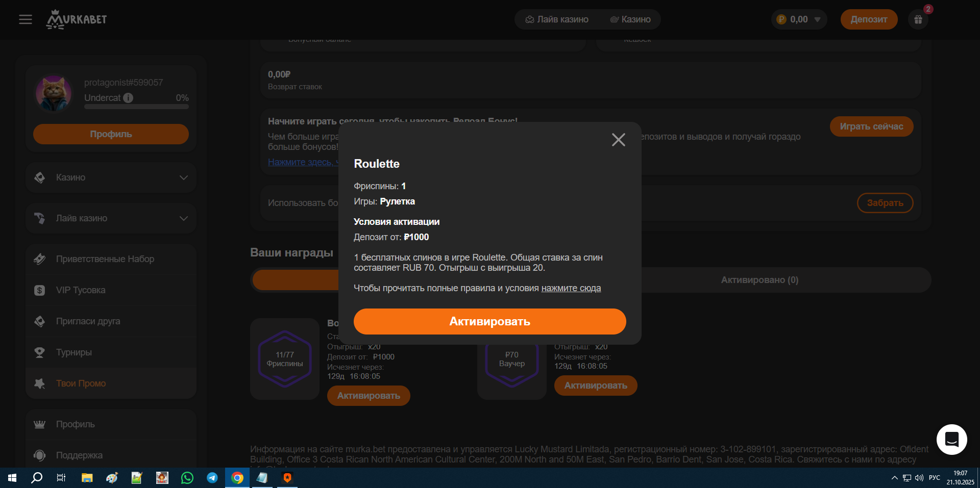Select Лайв казино in top navigation
The width and height of the screenshot is (980, 488).
click(x=557, y=19)
